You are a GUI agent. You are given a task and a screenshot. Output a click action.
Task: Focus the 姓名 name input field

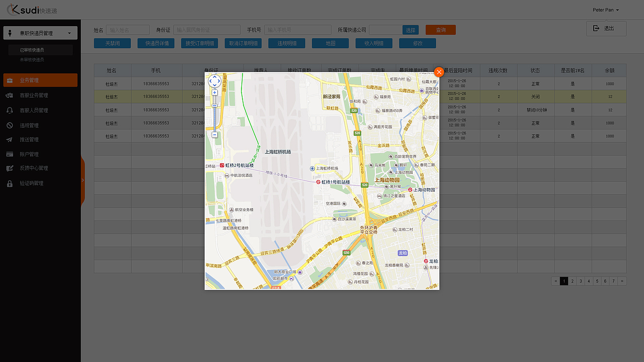coord(128,30)
